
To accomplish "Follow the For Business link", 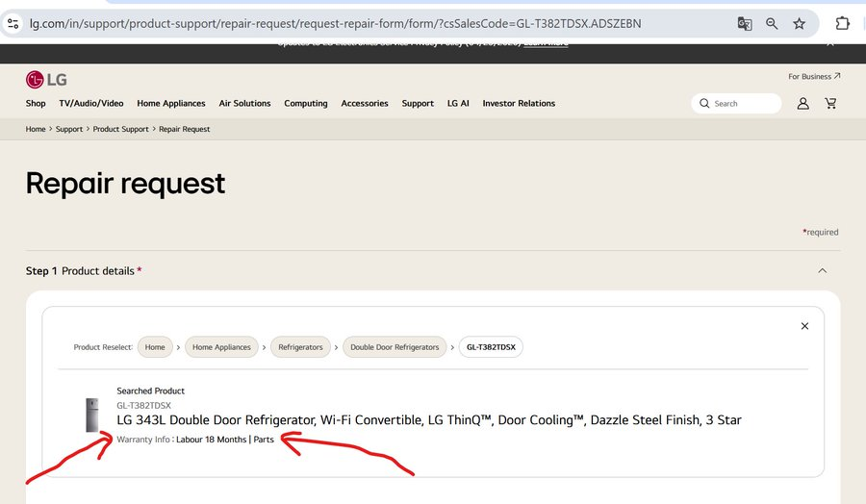I will tap(814, 76).
